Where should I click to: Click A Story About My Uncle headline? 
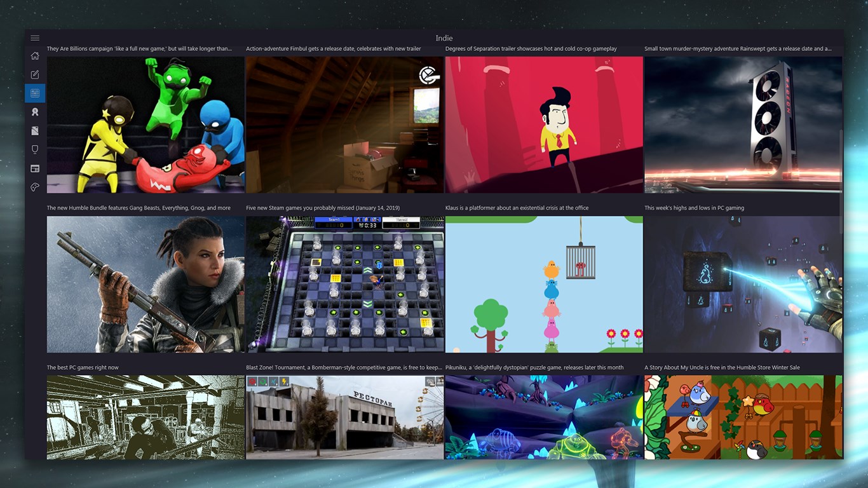722,367
